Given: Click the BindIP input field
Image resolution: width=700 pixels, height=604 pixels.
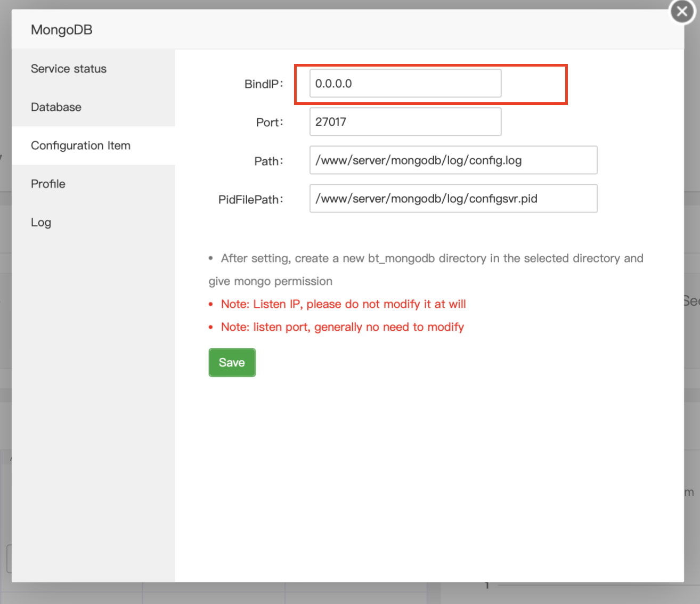Looking at the screenshot, I should tap(405, 83).
